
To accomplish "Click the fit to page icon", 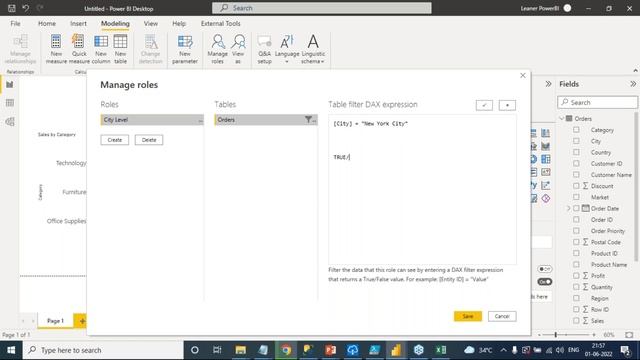I will (629, 335).
